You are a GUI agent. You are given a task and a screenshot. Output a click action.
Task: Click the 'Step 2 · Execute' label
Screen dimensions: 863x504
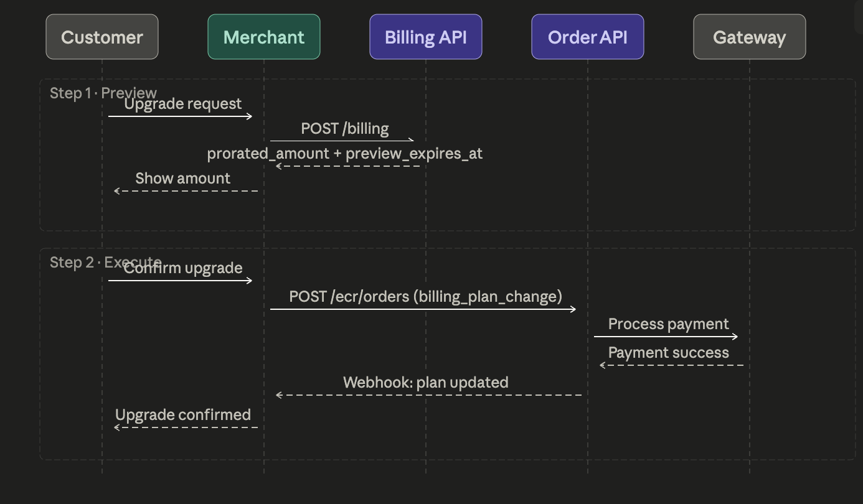pyautogui.click(x=106, y=262)
